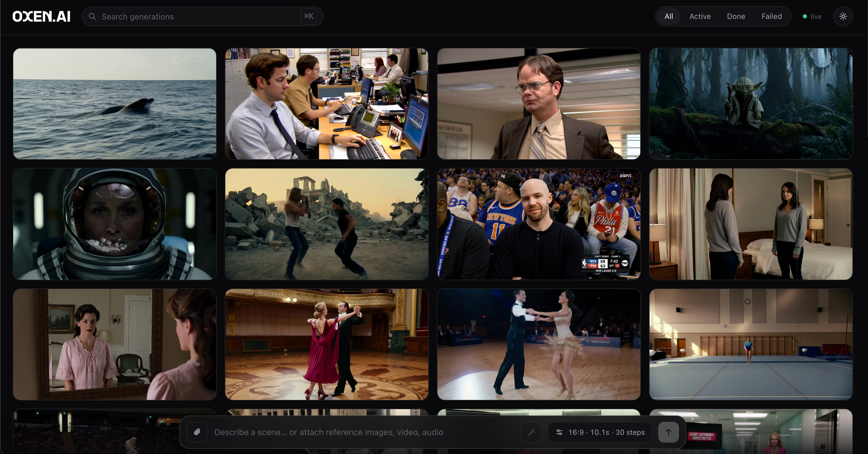Filter to Done generations
This screenshot has height=454, width=868.
[736, 16]
